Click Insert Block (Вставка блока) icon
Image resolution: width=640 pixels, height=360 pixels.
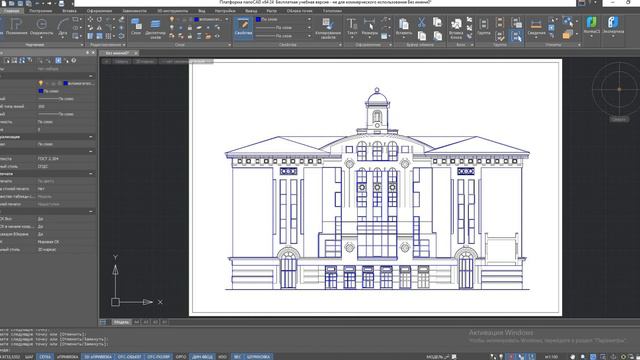[456, 28]
